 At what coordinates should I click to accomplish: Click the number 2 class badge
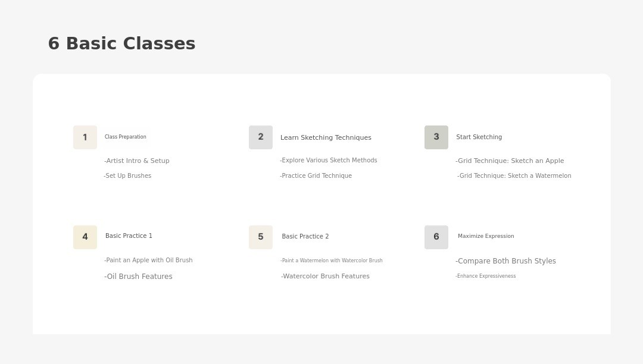point(261,137)
